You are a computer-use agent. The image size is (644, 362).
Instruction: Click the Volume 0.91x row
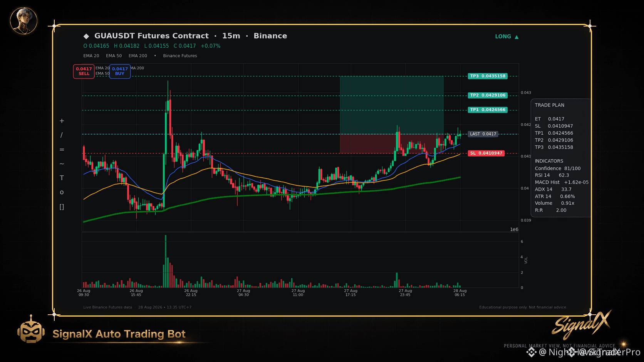[555, 203]
